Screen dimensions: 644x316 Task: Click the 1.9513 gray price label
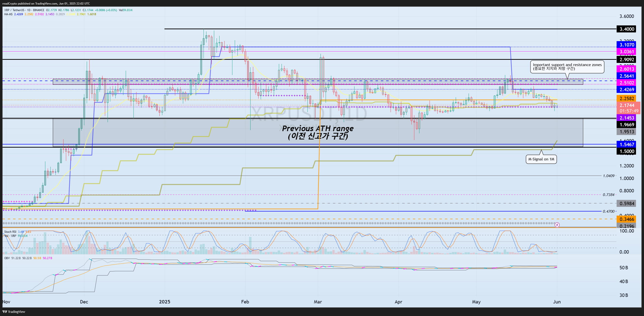point(627,132)
